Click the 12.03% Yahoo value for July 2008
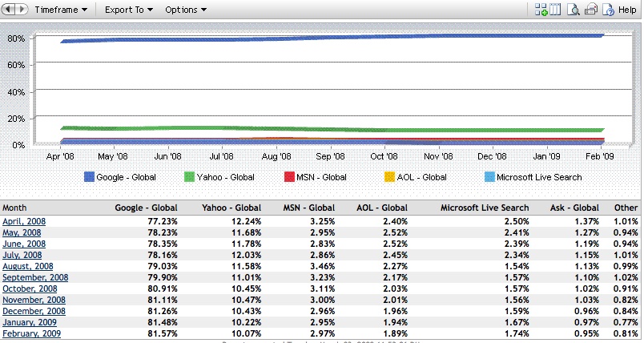Image resolution: width=644 pixels, height=343 pixels. coord(247,255)
